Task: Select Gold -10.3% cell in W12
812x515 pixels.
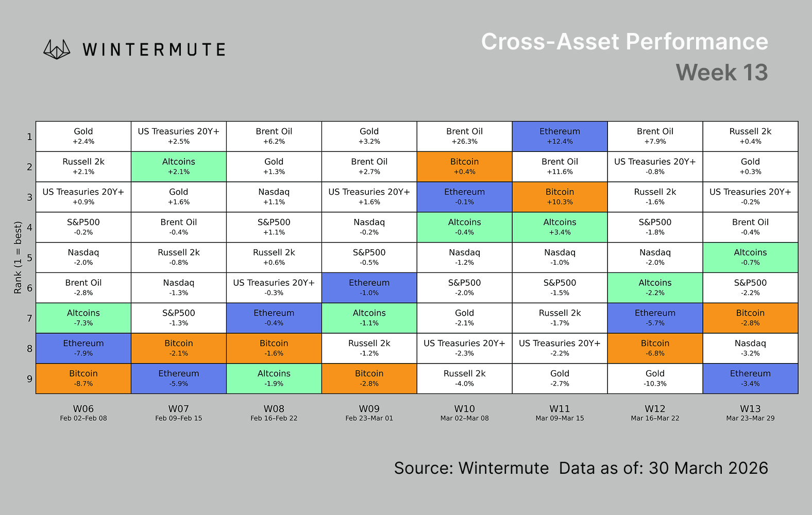Action: (x=655, y=379)
